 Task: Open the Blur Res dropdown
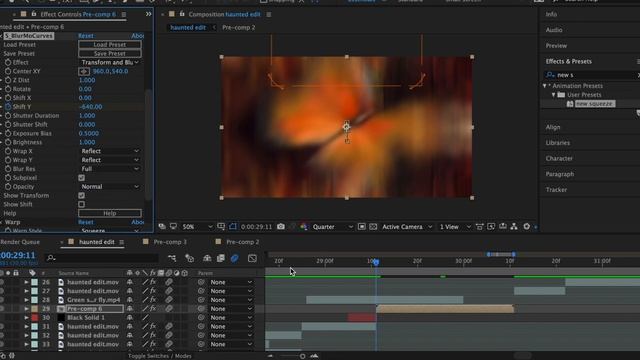(x=110, y=169)
